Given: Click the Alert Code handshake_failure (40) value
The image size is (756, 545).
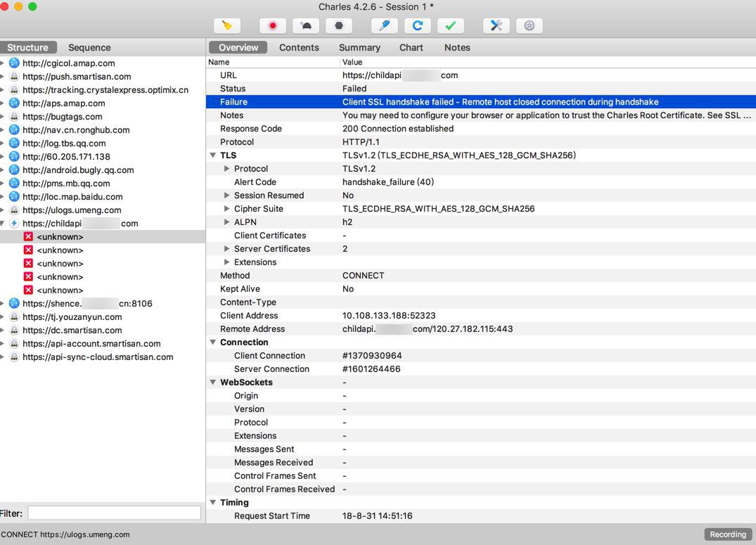Looking at the screenshot, I should pyautogui.click(x=388, y=182).
